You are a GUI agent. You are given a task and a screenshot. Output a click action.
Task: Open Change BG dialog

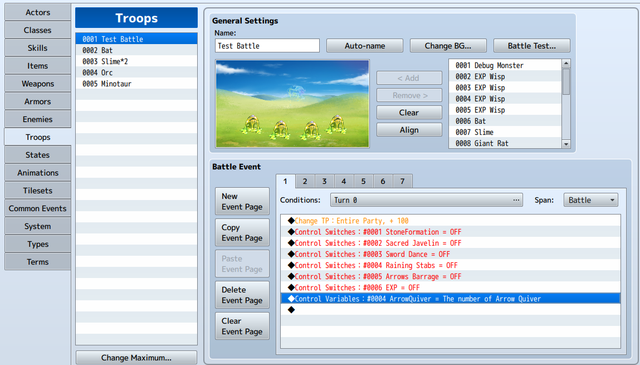[448, 46]
